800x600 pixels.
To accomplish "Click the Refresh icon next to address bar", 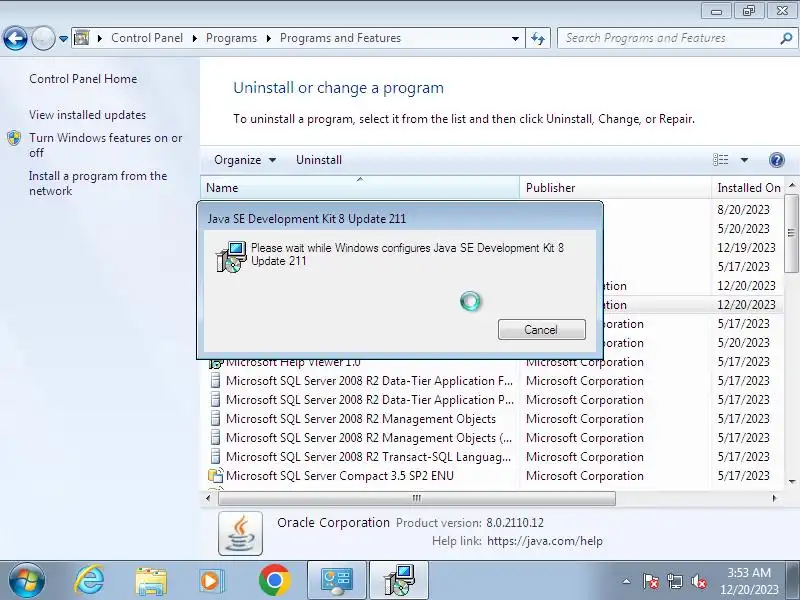I will pyautogui.click(x=538, y=38).
